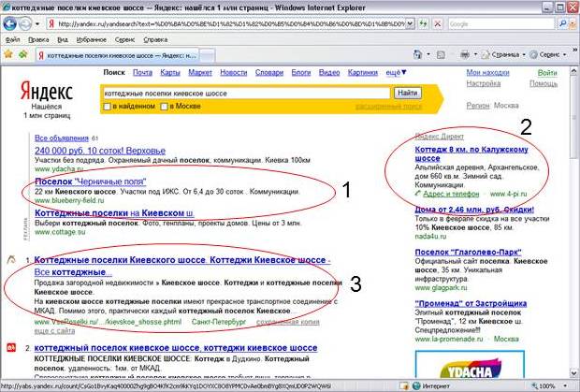Image resolution: width=580 pixels, height=392 pixels.
Task: Click the Регион link
Action: (x=478, y=106)
